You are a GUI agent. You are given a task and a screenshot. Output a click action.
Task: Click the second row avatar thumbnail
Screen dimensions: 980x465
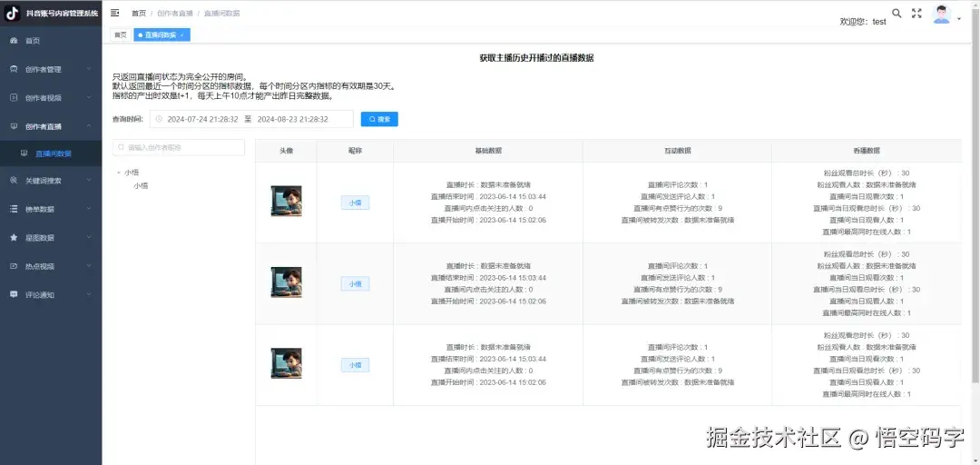(286, 282)
